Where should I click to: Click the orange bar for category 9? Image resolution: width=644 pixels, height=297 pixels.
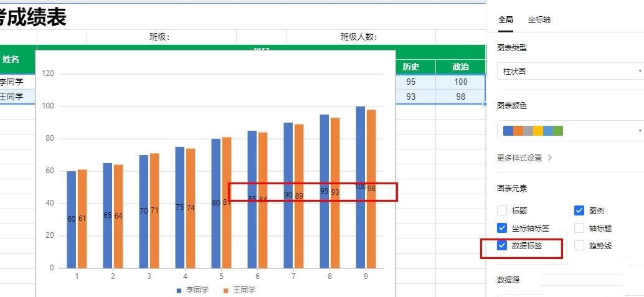pyautogui.click(x=371, y=189)
